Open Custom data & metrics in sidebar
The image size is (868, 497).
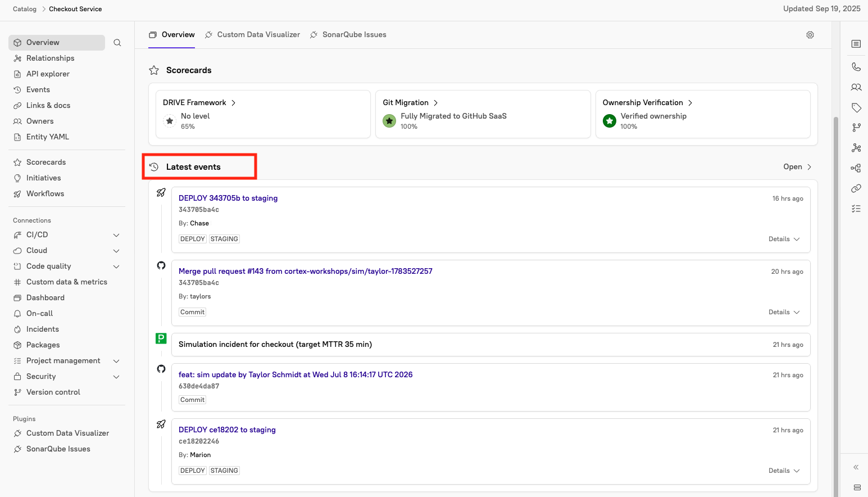pyautogui.click(x=67, y=282)
